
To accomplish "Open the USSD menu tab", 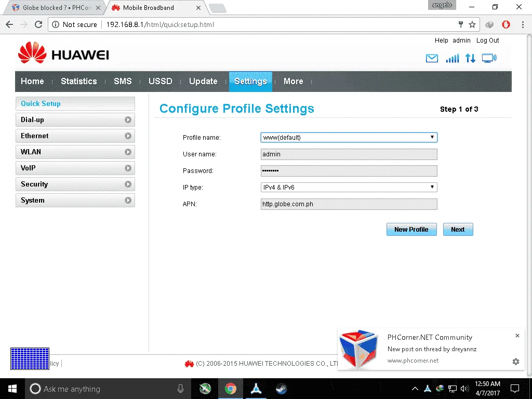I will point(160,82).
